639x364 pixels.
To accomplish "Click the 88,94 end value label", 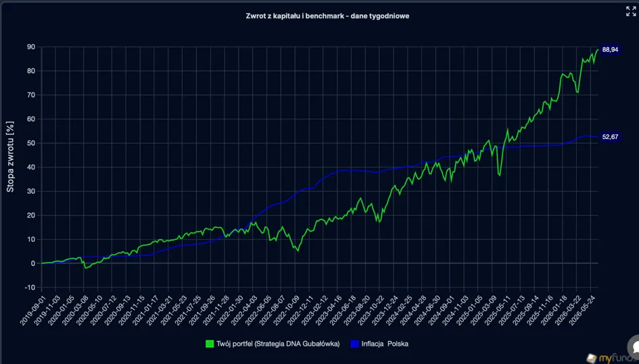I will 610,50.
